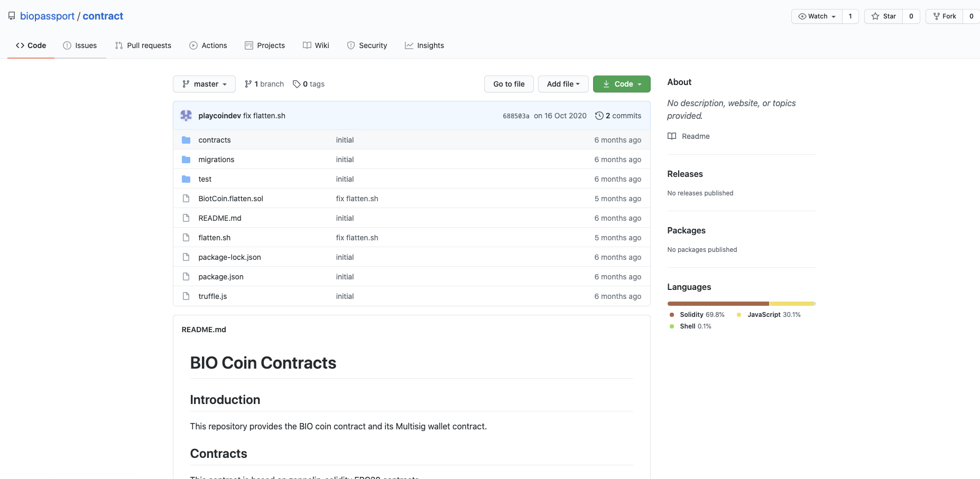Fork this repository
Image resolution: width=980 pixels, height=479 pixels.
[x=944, y=16]
